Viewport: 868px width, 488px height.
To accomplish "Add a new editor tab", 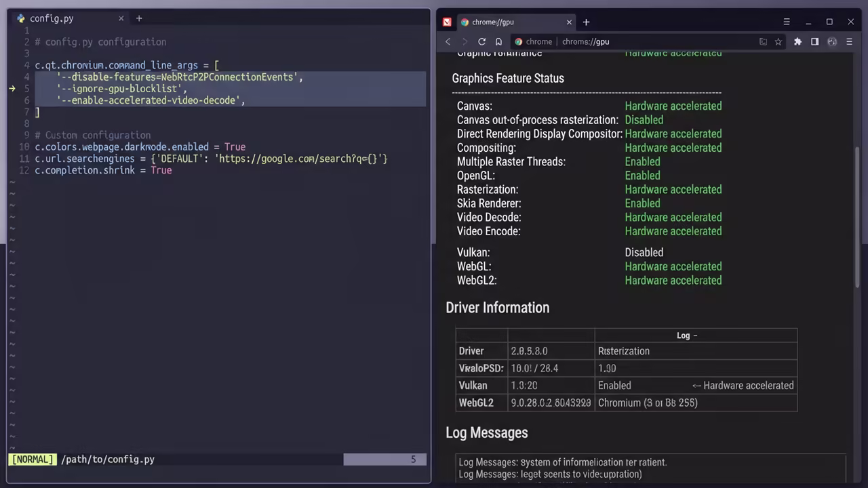I will click(x=139, y=18).
